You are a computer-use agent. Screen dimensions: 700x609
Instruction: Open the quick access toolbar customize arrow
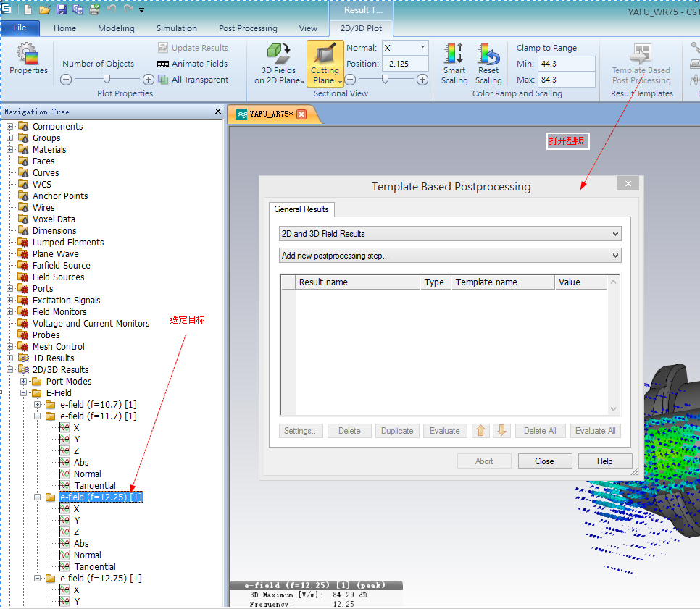click(x=141, y=10)
